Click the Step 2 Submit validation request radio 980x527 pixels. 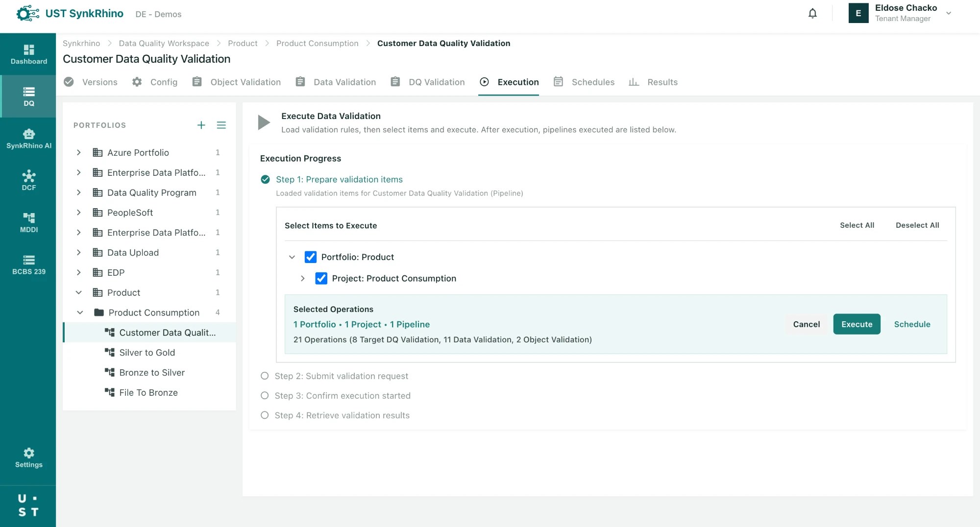tap(265, 376)
